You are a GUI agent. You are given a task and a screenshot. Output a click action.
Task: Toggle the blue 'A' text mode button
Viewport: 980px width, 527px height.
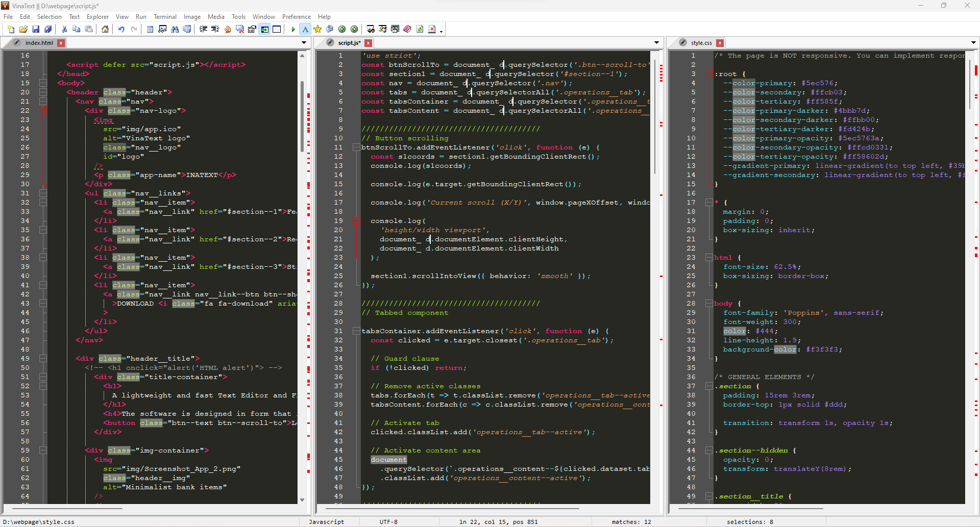[305, 29]
